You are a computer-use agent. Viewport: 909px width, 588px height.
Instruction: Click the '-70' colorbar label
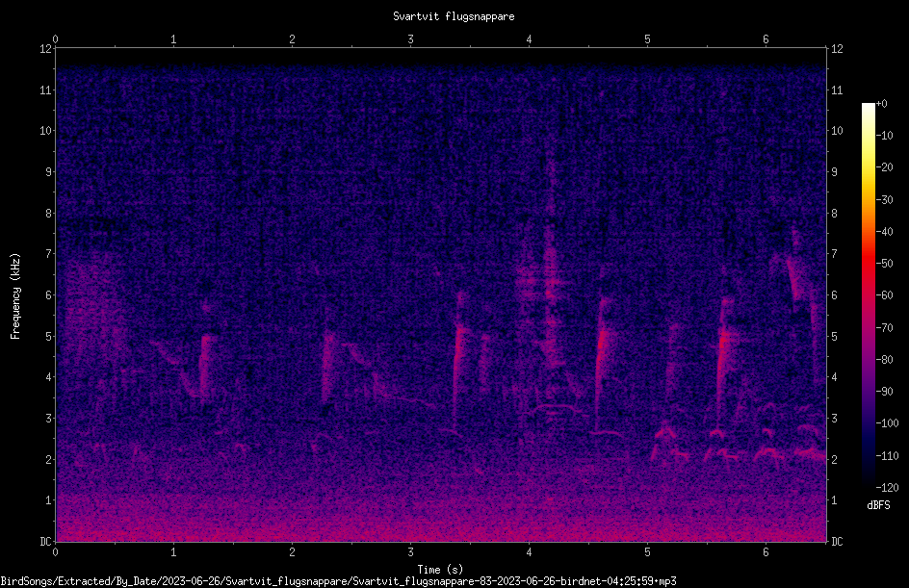tap(884, 328)
